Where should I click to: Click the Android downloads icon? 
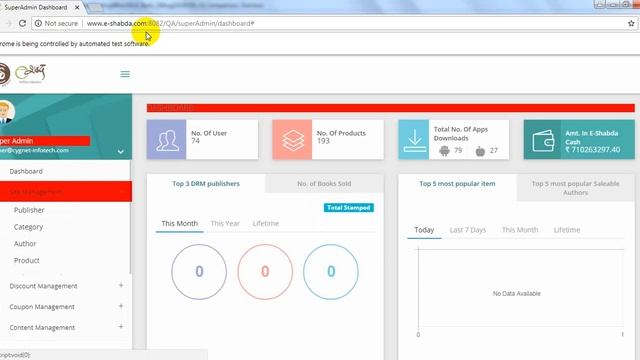[444, 151]
